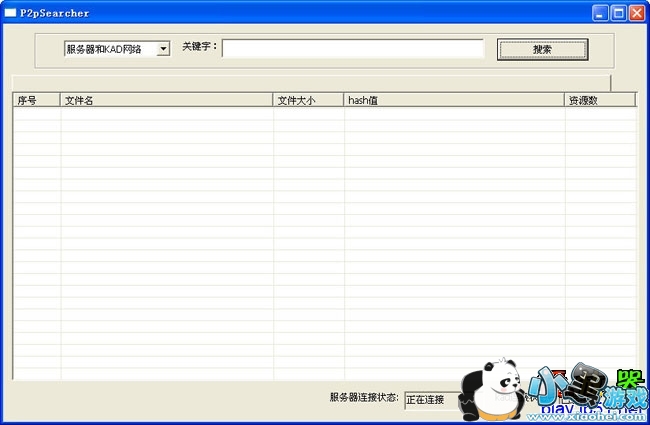This screenshot has height=425, width=650.
Task: Sort by the 文件大小 column header
Action: pos(308,100)
